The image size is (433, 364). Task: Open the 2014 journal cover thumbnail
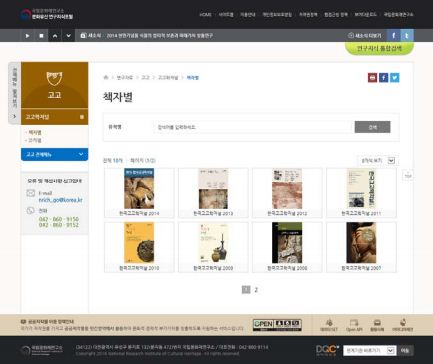[139, 189]
